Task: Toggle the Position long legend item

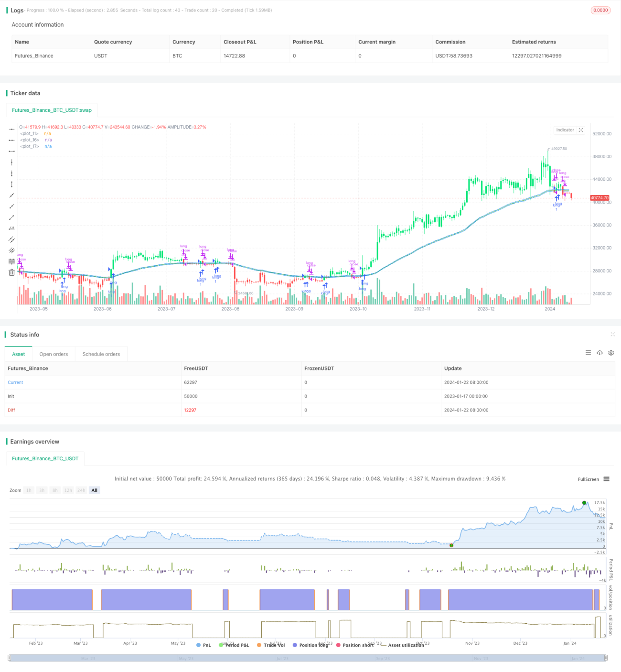Action: (x=310, y=645)
